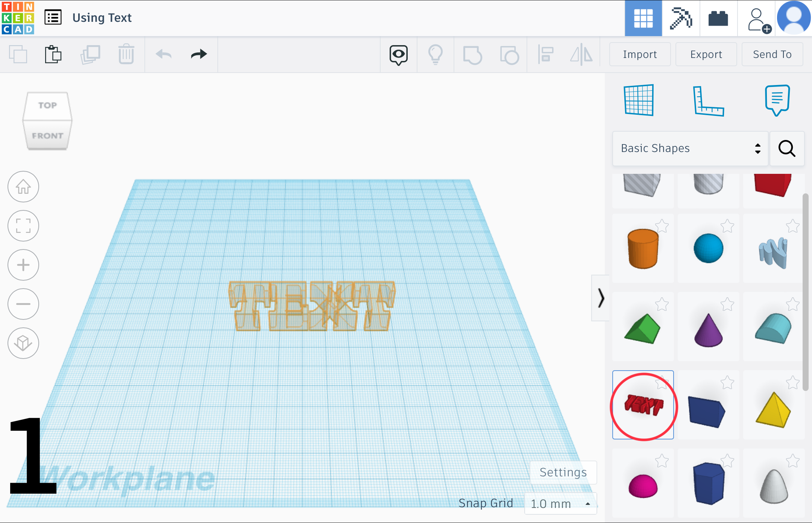Select the circled TEXT shape thumbnail
The image size is (812, 523).
pos(643,405)
